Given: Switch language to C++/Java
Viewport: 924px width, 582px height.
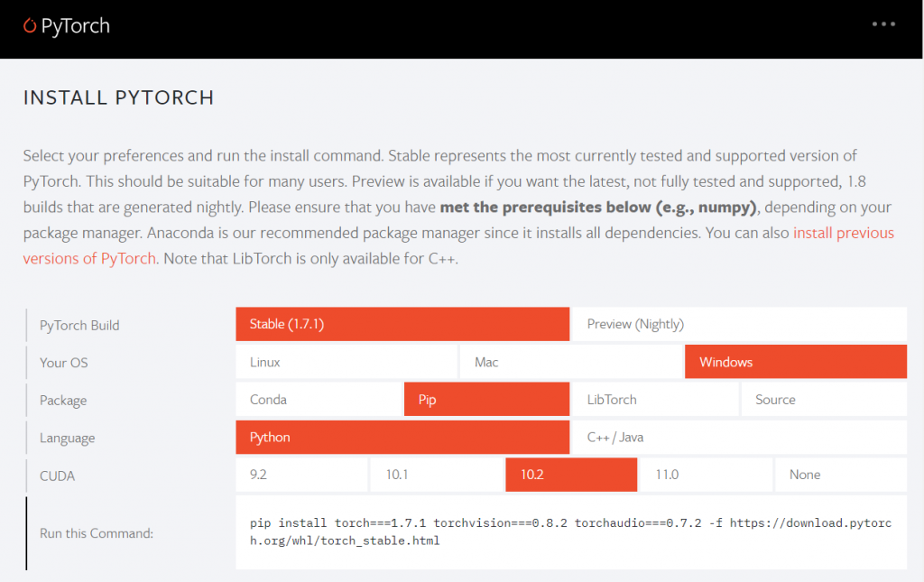Looking at the screenshot, I should (740, 437).
